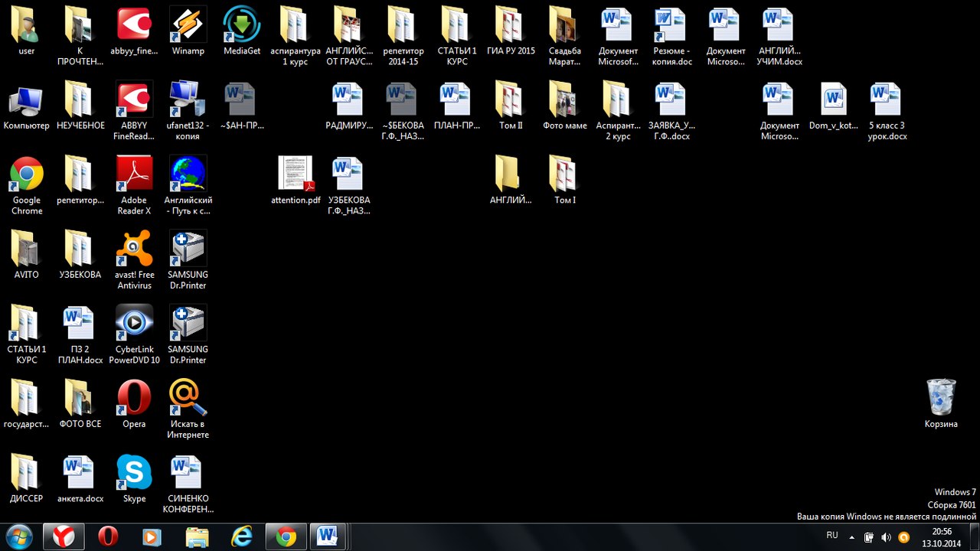Select the Фото маме folder
This screenshot has height=551, width=980.
(564, 105)
